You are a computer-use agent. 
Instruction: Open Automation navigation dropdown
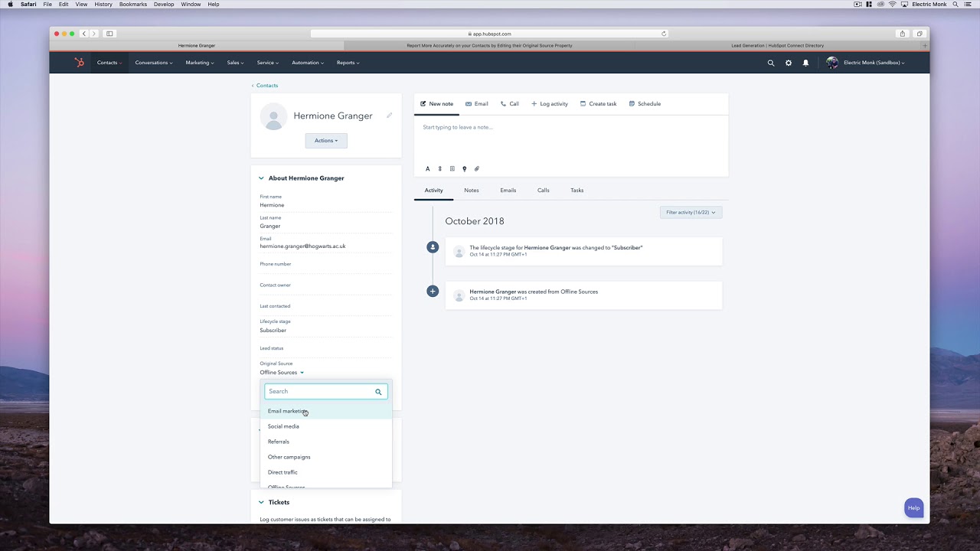(x=308, y=63)
